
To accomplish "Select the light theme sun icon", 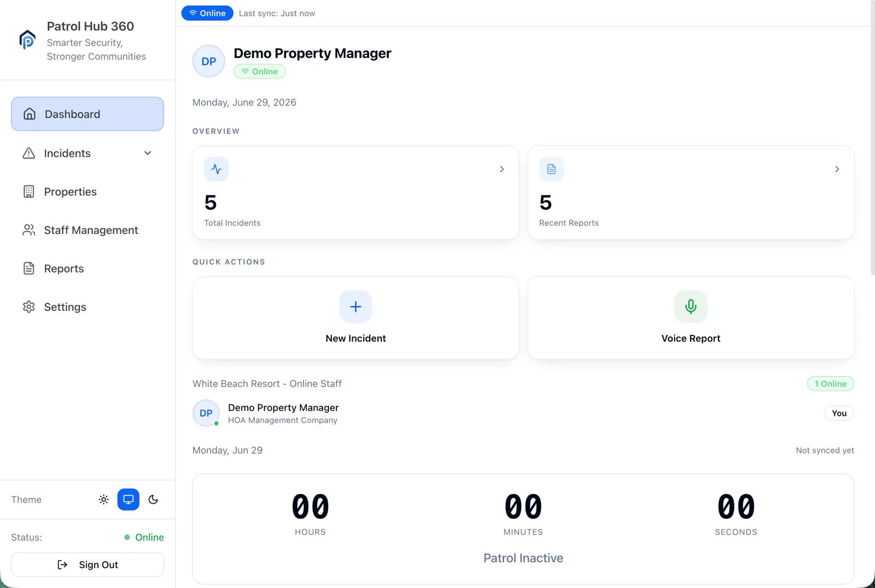I will (103, 499).
